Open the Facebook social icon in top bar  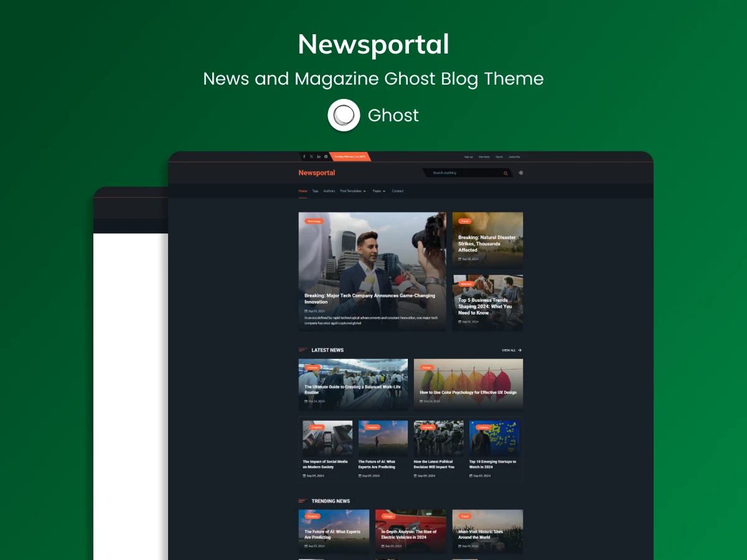[304, 157]
